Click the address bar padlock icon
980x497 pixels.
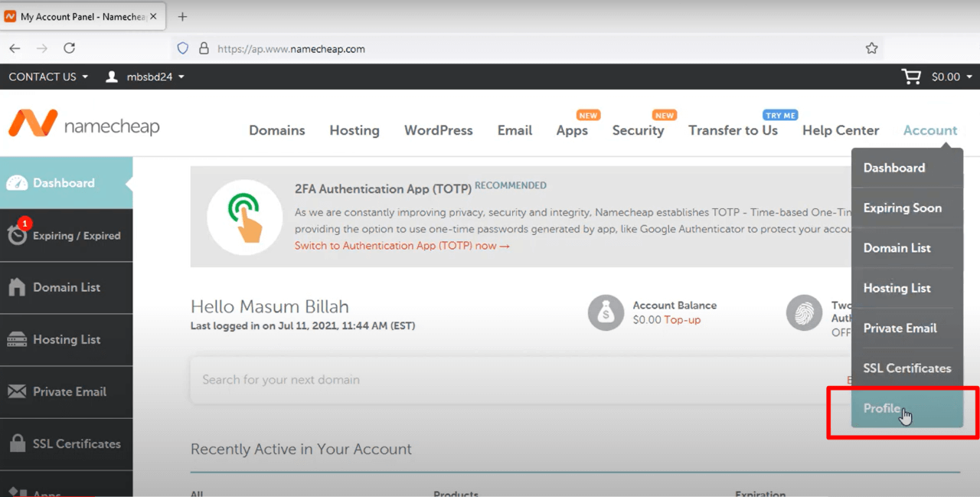[x=204, y=48]
